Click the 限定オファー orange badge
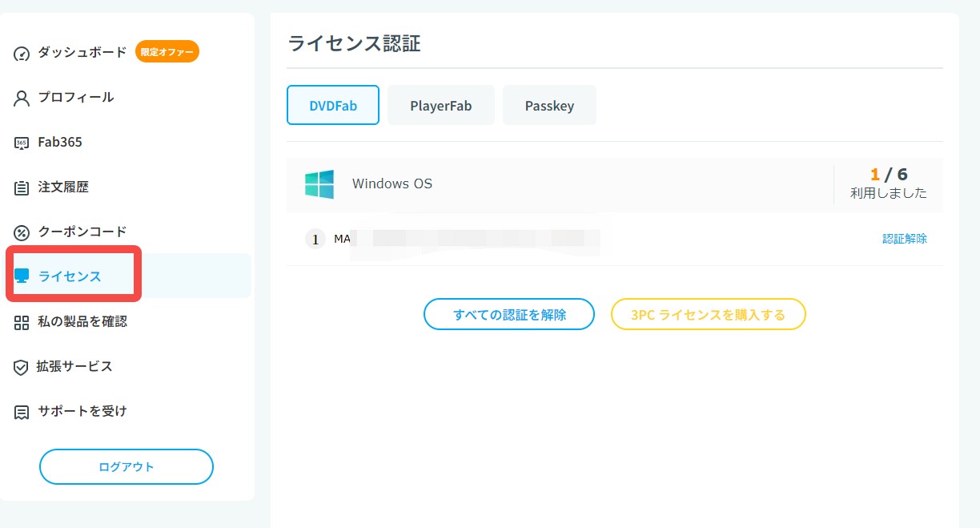Screen dimensions: 980x528 click(x=167, y=52)
